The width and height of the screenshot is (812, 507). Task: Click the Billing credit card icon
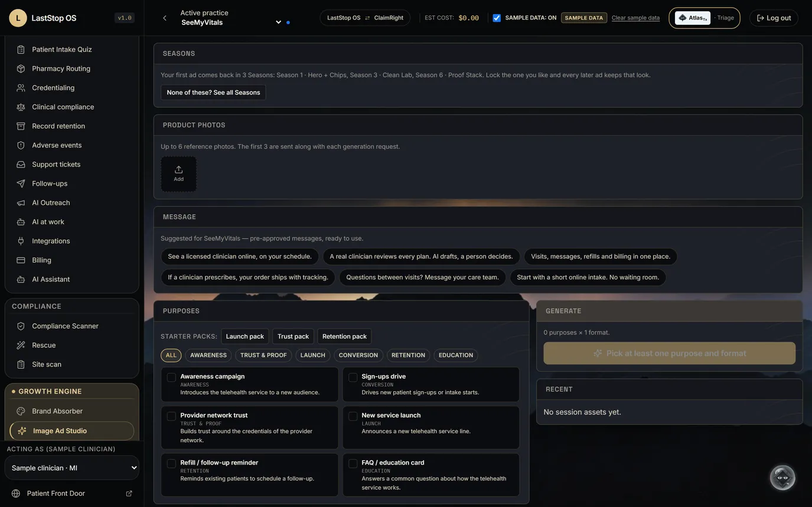[21, 260]
